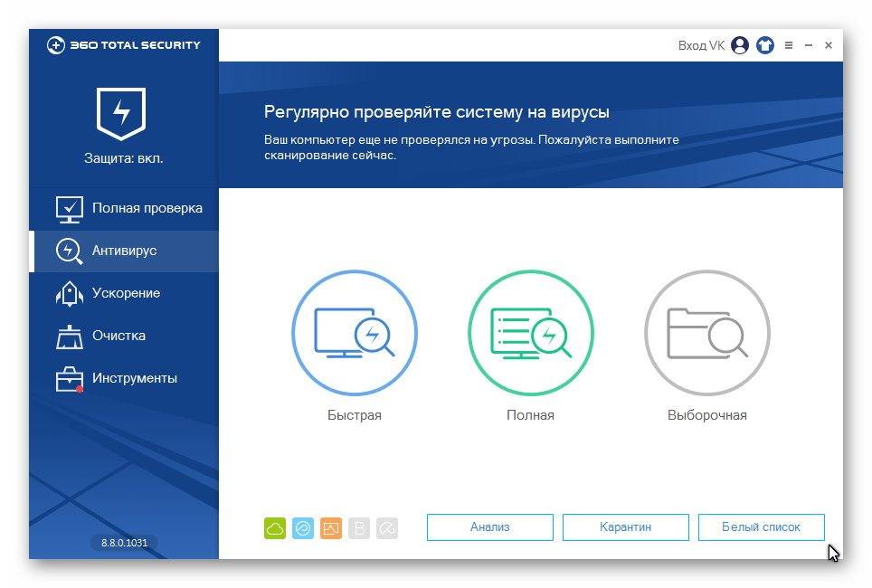
Task: Enable the grey Avira engine icon
Action: point(387,528)
